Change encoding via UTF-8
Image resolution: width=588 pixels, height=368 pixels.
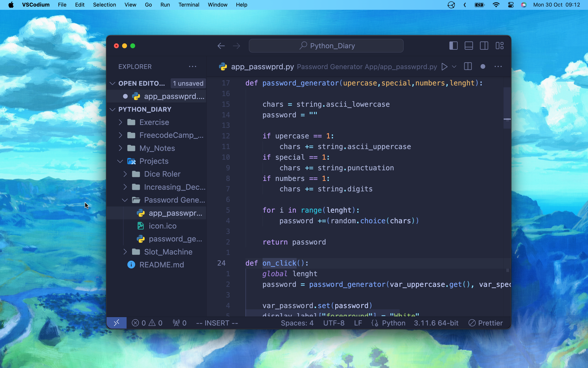[x=334, y=323]
